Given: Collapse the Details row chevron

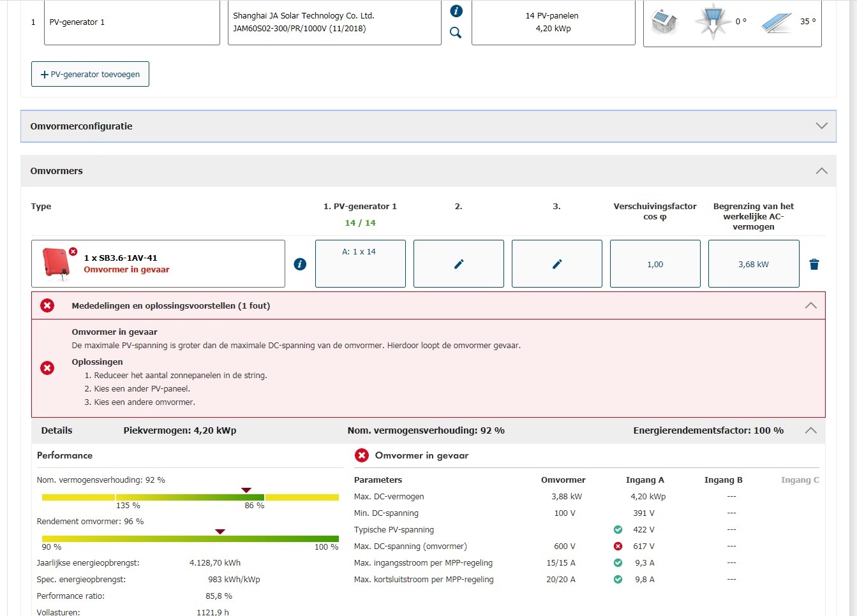Looking at the screenshot, I should 810,430.
